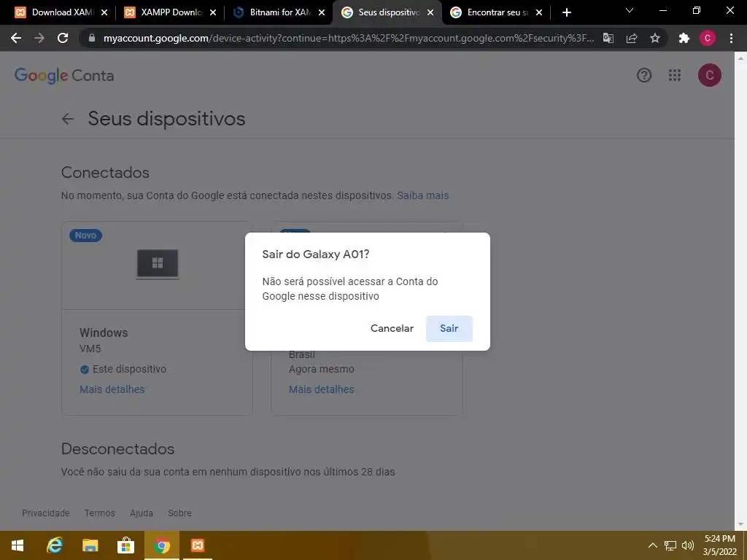The image size is (747, 560).
Task: Cancel the Galaxy A01 sign-out dialog
Action: point(392,329)
